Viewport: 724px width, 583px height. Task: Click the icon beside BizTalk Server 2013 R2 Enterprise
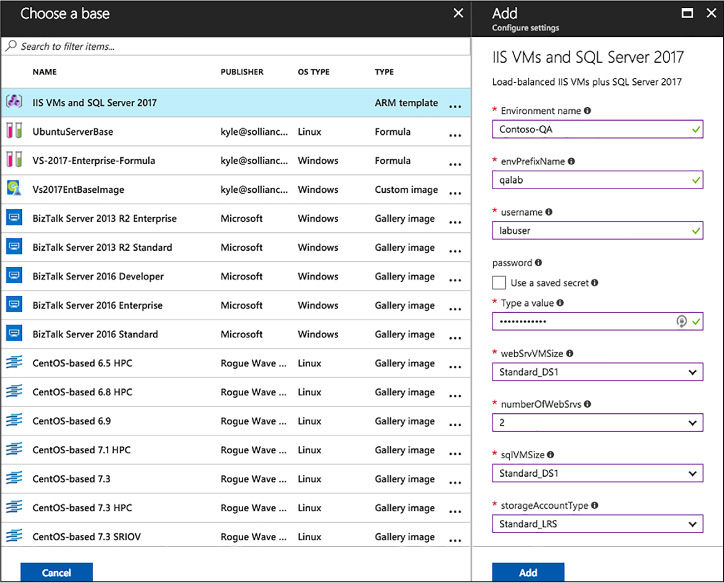14,217
